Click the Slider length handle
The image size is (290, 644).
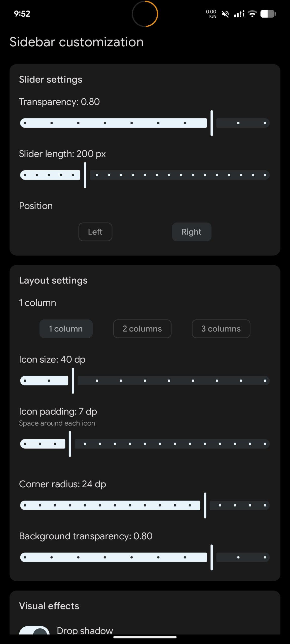click(85, 175)
